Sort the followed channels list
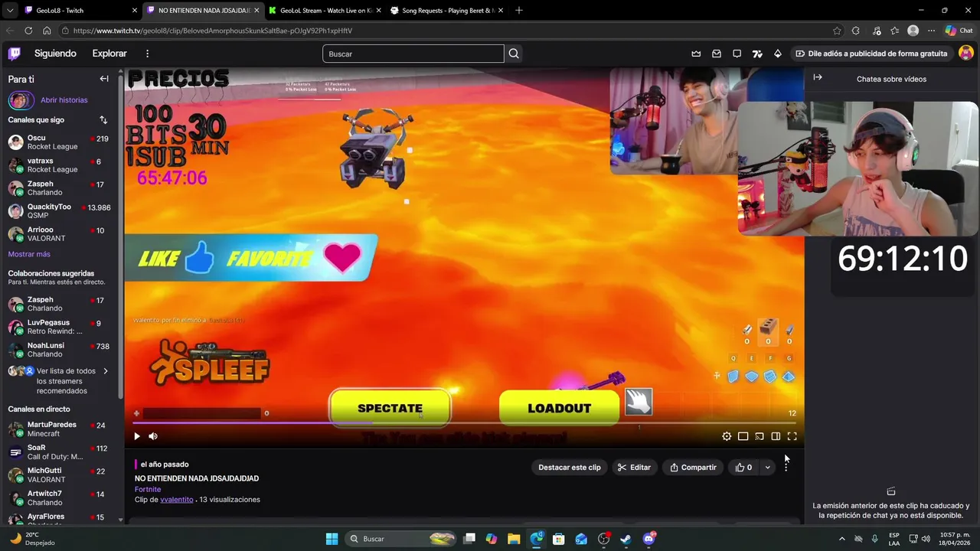Screen dimensions: 980x551 click(x=103, y=120)
